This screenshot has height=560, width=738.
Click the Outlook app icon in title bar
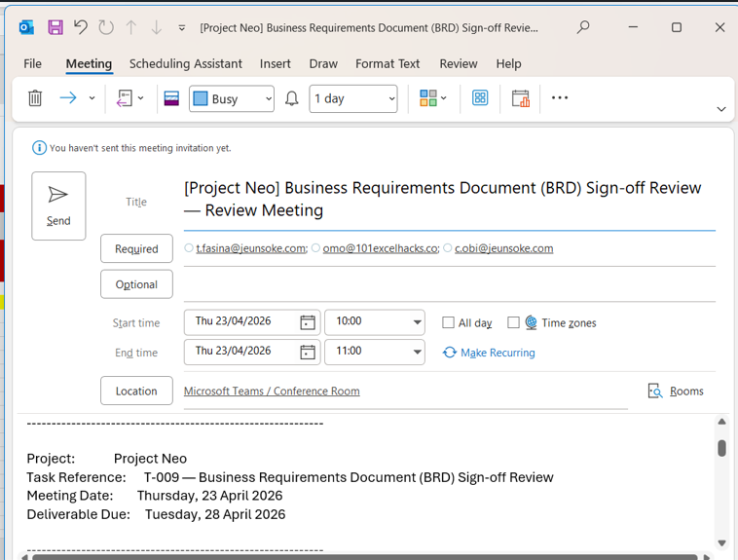tap(26, 28)
